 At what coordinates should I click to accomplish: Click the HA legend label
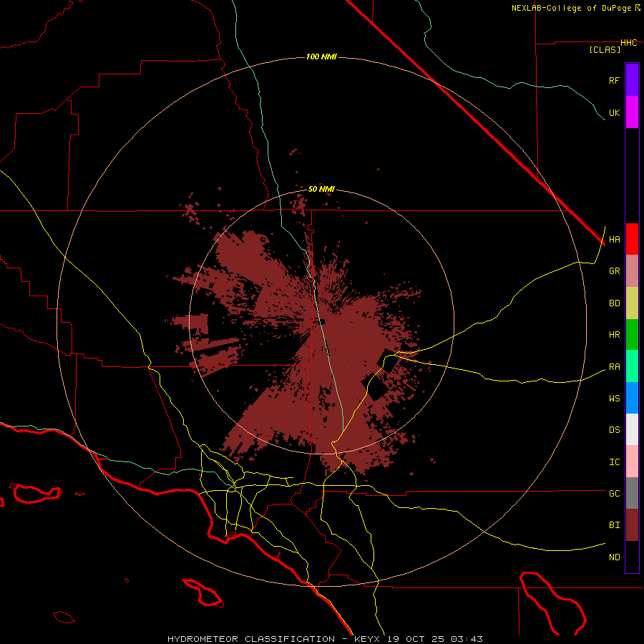(615, 240)
